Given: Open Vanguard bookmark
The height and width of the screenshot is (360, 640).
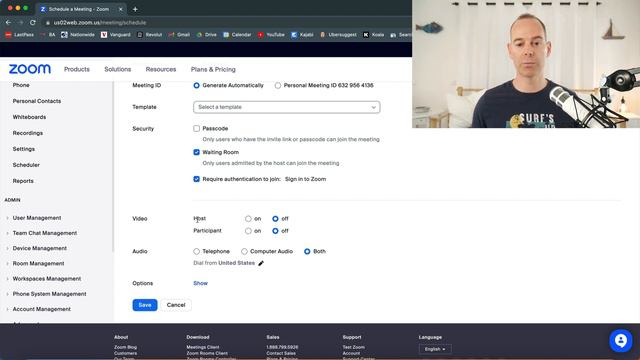Looking at the screenshot, I should (116, 35).
